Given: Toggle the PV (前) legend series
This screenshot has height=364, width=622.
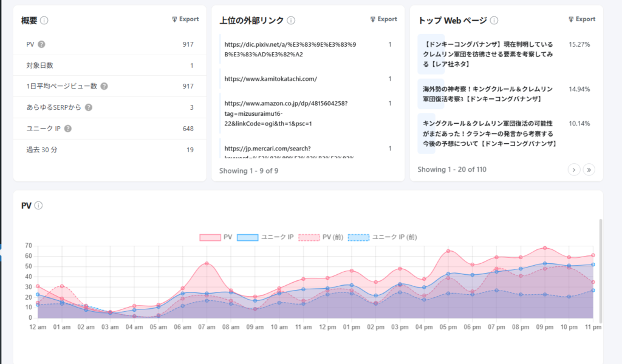Looking at the screenshot, I should [x=321, y=237].
